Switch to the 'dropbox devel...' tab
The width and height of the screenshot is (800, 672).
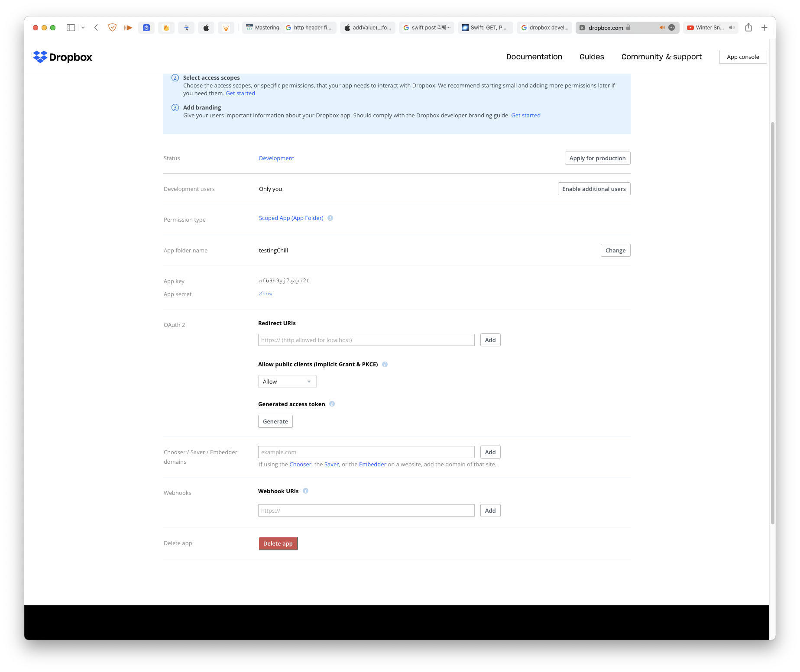pos(544,28)
